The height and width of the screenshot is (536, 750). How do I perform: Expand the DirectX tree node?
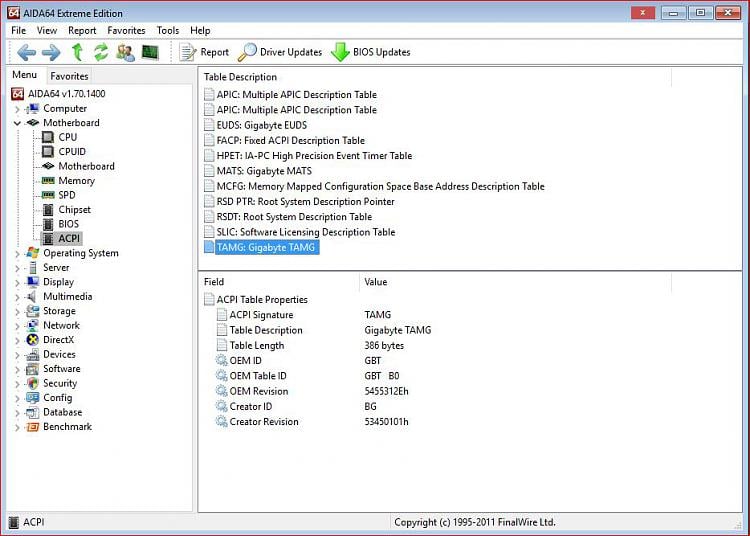tap(17, 340)
